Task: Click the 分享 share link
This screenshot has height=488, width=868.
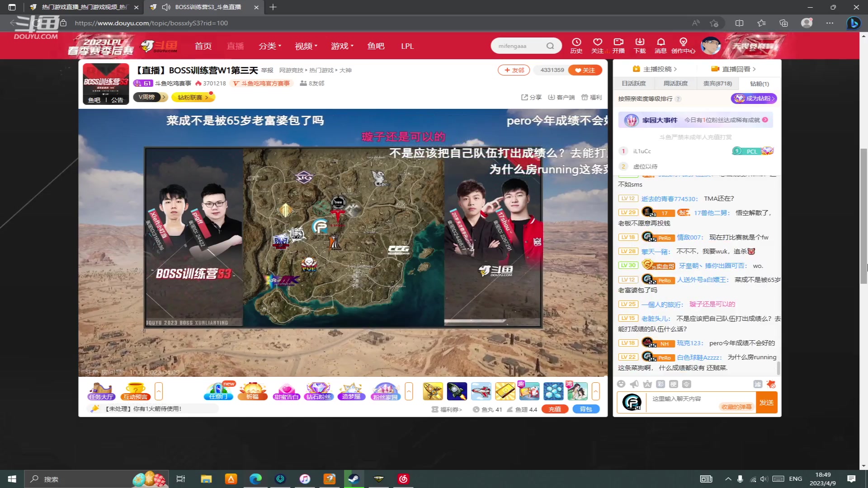Action: [531, 97]
